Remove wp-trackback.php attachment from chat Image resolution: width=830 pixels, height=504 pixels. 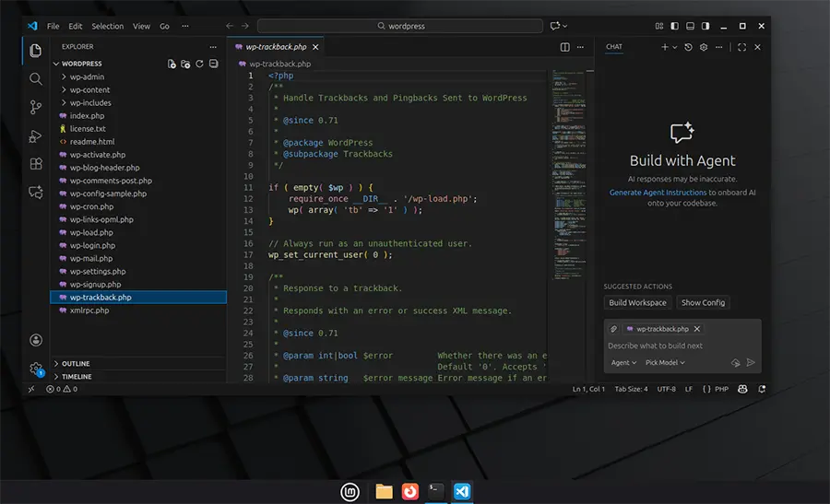697,329
